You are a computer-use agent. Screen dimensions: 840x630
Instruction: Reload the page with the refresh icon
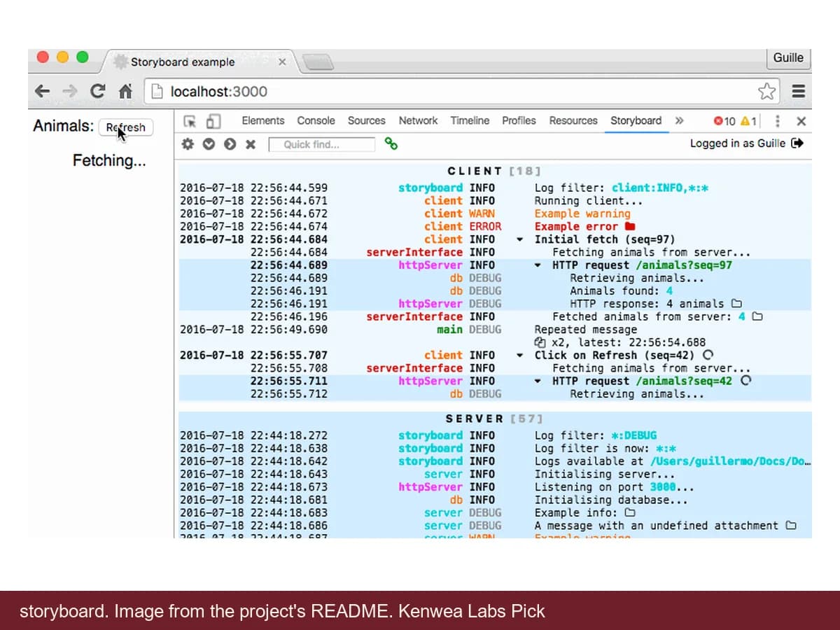(x=98, y=91)
